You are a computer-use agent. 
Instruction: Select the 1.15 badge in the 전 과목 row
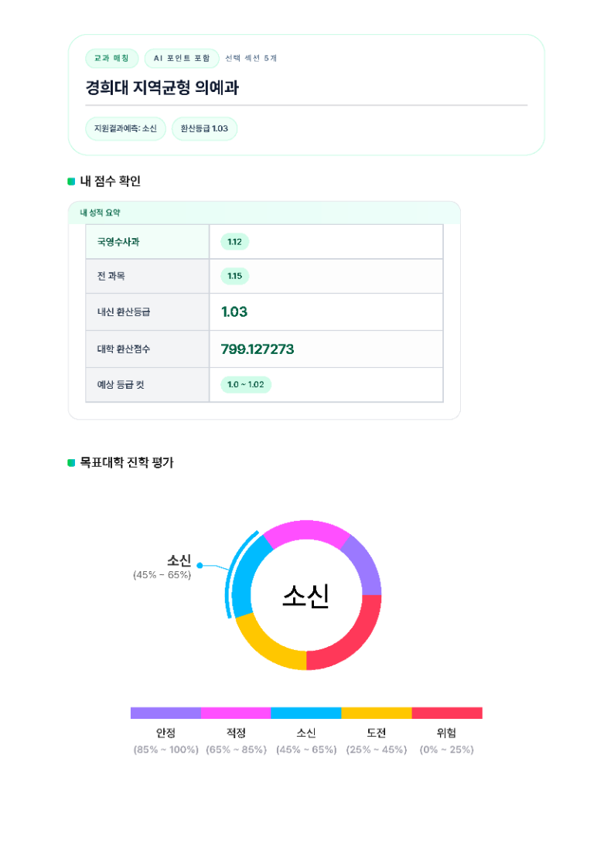(x=235, y=276)
